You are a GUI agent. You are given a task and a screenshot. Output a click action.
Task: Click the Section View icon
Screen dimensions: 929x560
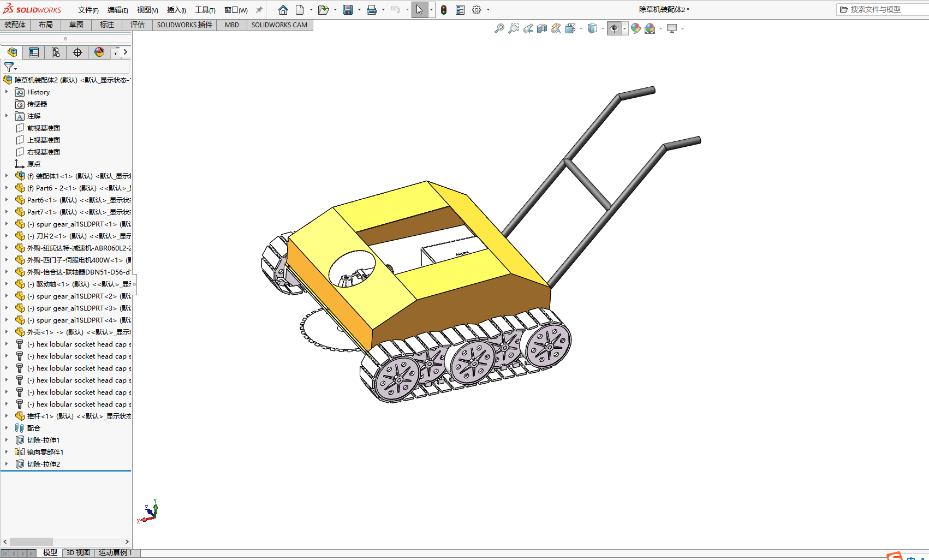[541, 28]
